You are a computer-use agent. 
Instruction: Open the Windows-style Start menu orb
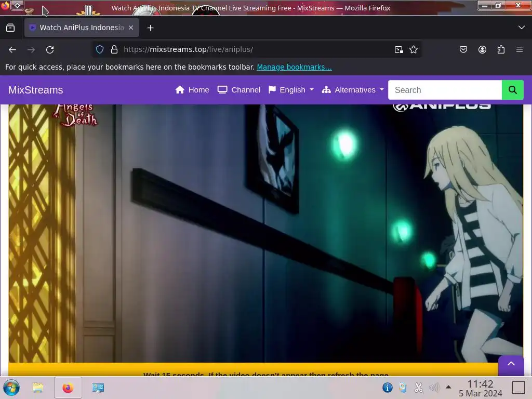click(11, 388)
